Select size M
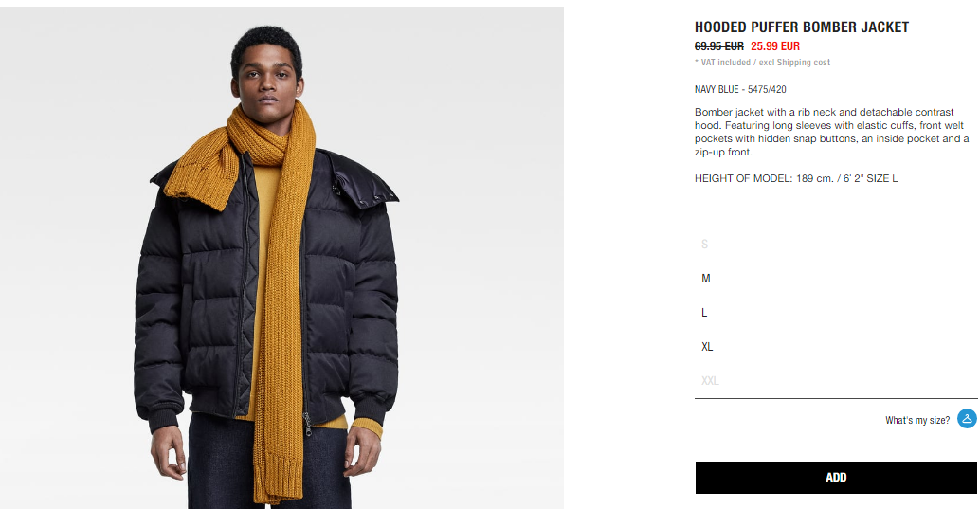Screen dimensions: 980x509 pos(836,279)
